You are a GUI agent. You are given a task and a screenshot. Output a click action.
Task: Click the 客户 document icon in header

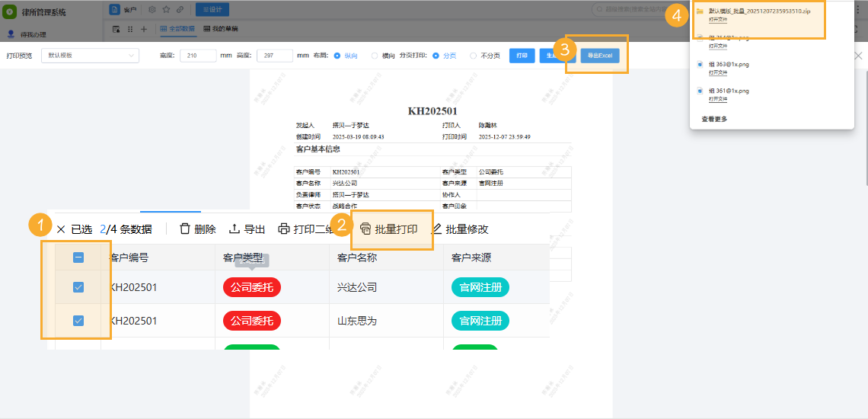pos(114,9)
